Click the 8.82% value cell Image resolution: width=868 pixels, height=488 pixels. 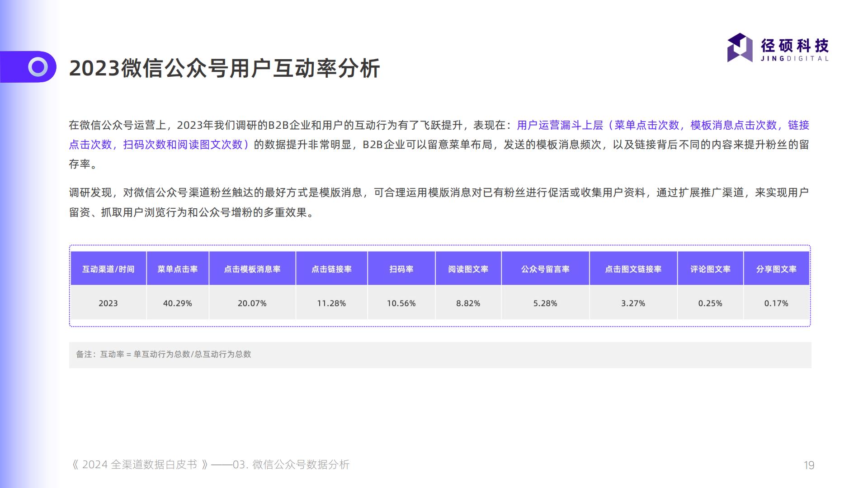pyautogui.click(x=468, y=303)
